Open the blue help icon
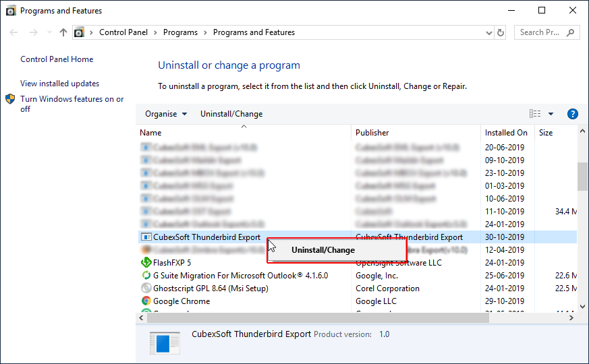The height and width of the screenshot is (364, 589). point(573,114)
